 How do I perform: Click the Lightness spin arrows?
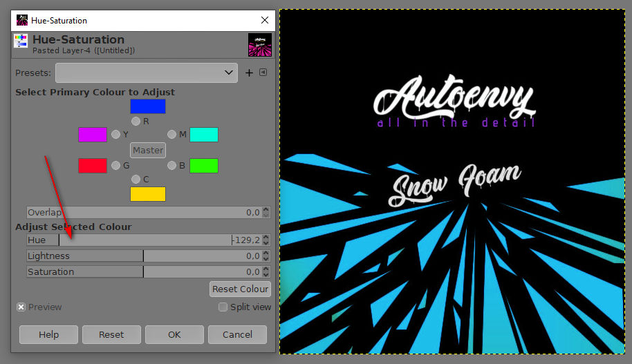pyautogui.click(x=266, y=256)
